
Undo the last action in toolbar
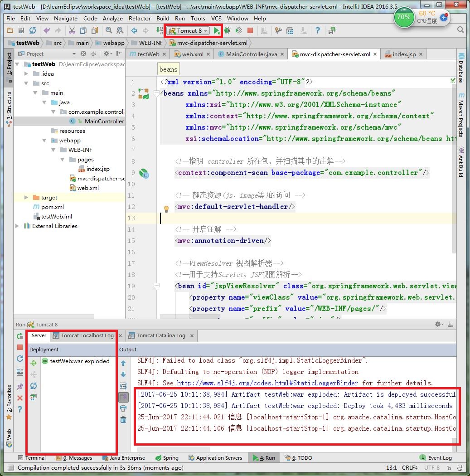click(47, 30)
